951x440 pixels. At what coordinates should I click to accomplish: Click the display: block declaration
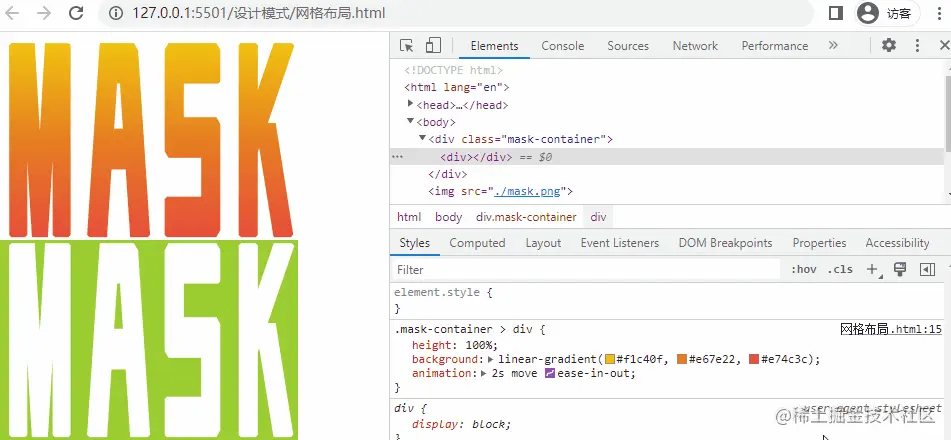click(462, 424)
